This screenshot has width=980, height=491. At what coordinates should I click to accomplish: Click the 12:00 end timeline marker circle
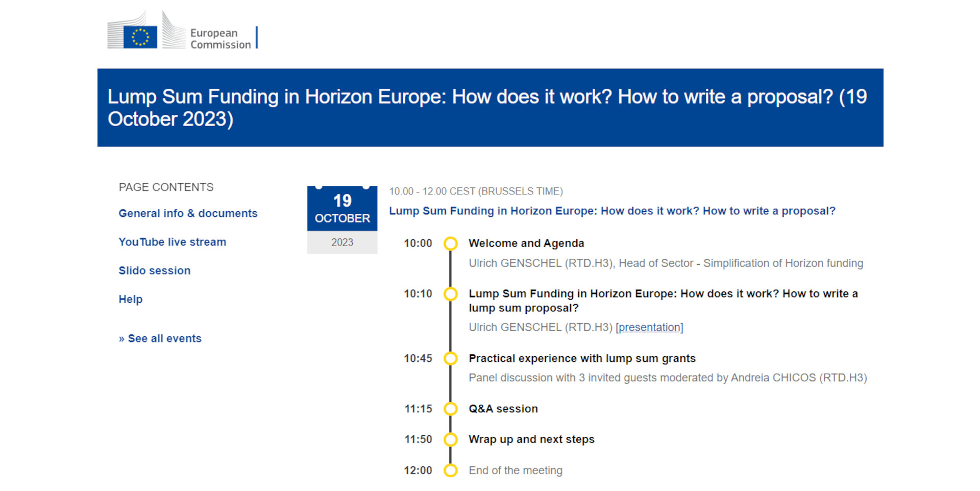(450, 470)
